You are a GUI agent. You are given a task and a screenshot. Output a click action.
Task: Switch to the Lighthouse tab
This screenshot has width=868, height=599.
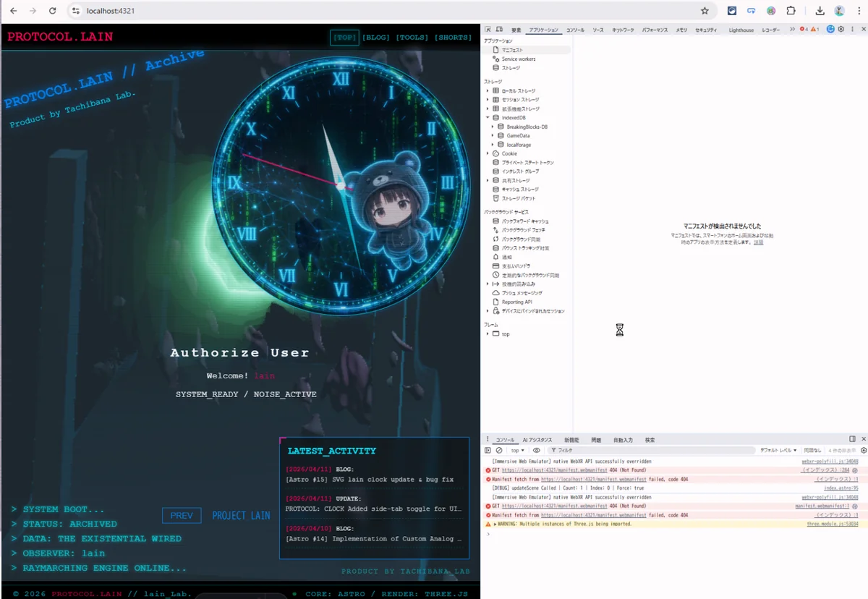click(x=741, y=30)
